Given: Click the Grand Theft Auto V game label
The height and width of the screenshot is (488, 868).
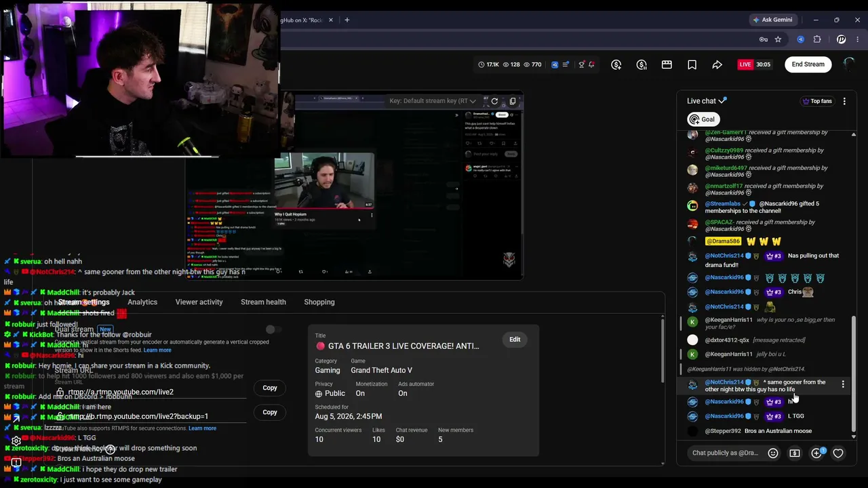Looking at the screenshot, I should click(381, 371).
